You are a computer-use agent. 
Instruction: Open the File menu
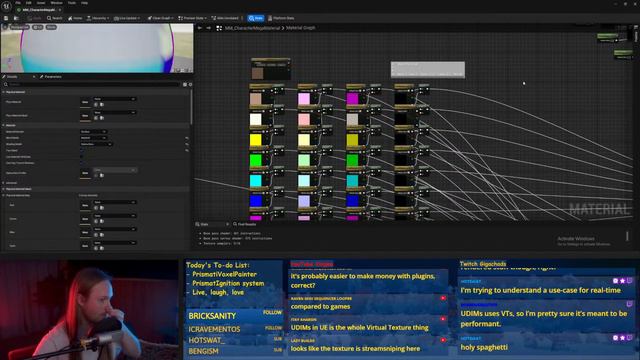[18, 3]
